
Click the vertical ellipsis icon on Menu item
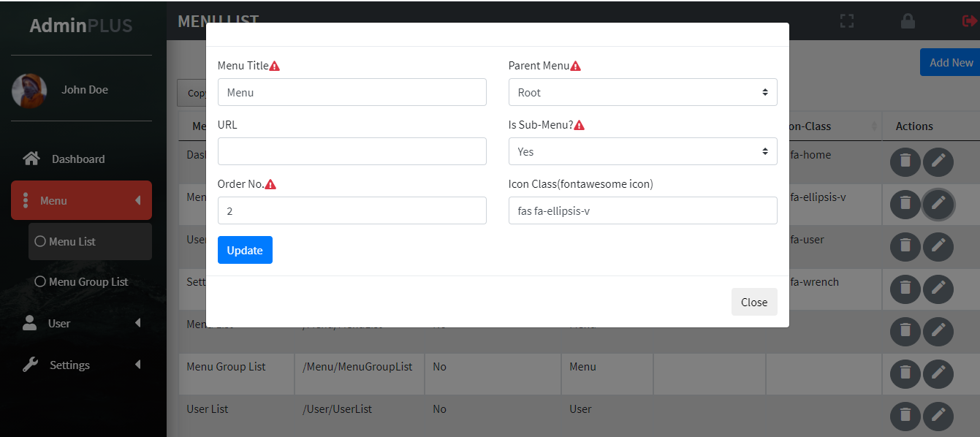coord(26,200)
